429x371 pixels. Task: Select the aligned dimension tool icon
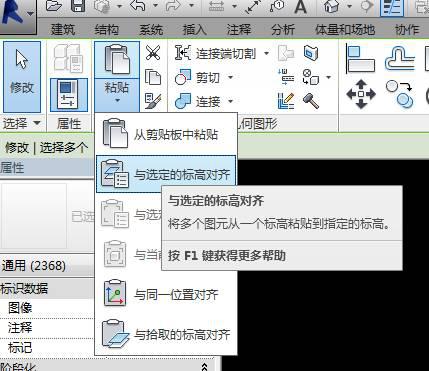[x=252, y=6]
